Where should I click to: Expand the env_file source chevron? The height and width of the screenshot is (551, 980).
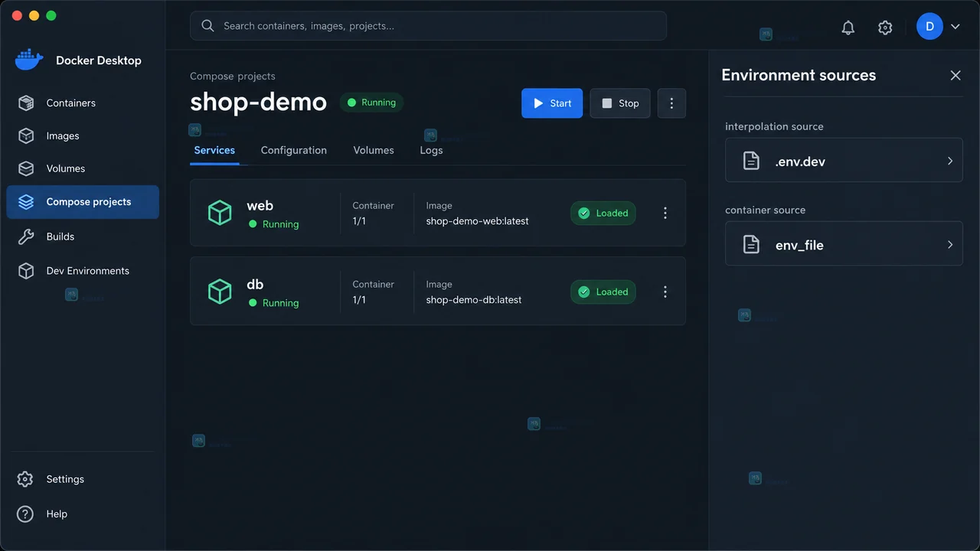pyautogui.click(x=950, y=245)
